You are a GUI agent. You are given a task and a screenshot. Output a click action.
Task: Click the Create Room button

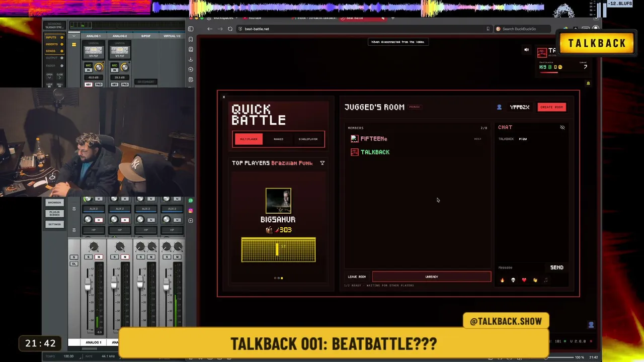point(552,107)
